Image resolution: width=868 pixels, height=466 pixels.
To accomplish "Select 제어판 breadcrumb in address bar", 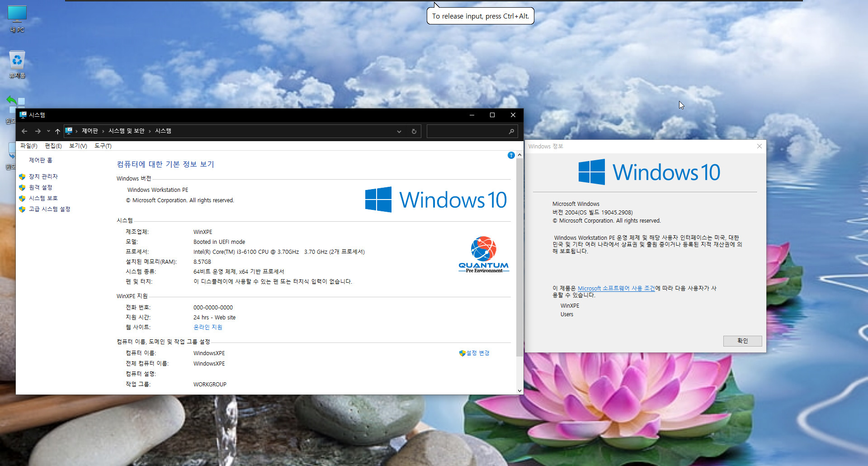I will [x=90, y=131].
